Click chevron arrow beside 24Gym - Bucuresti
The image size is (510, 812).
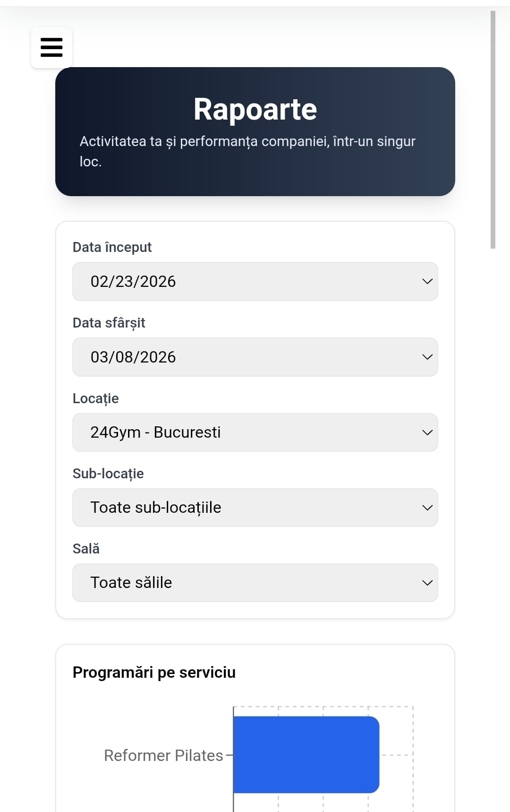(x=427, y=432)
